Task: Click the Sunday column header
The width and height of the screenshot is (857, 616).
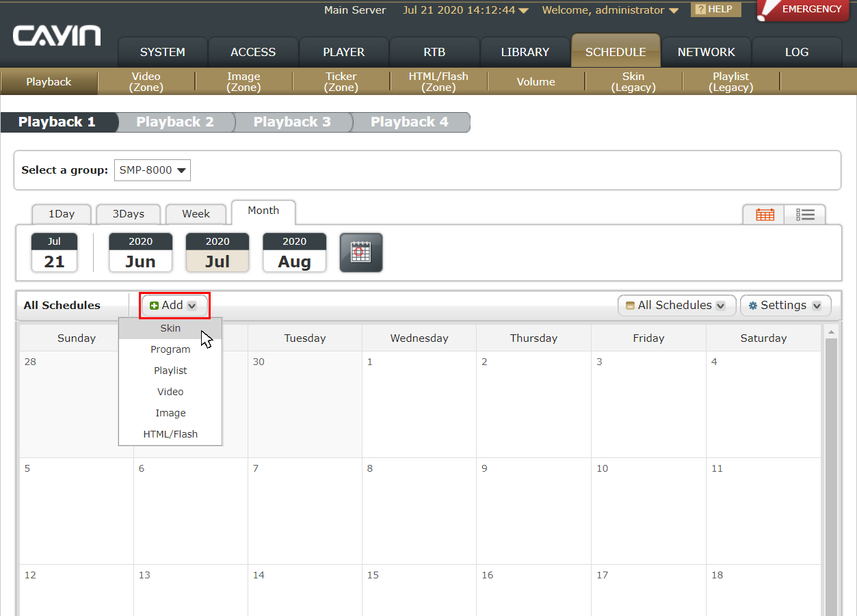Action: [x=77, y=338]
